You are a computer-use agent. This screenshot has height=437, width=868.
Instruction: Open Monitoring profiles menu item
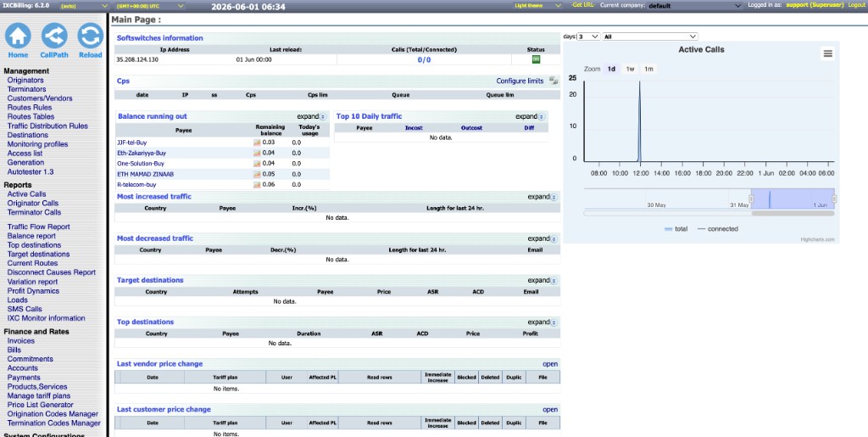(x=37, y=144)
